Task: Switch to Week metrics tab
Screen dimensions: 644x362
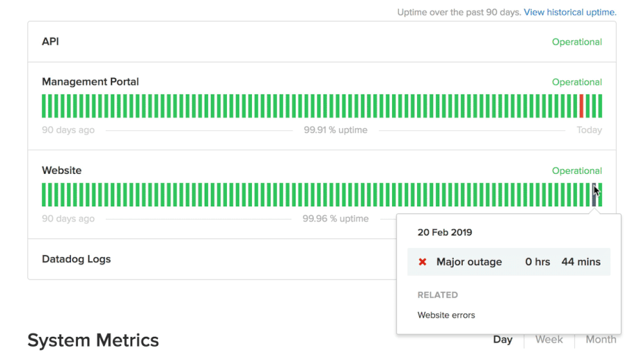Action: (549, 339)
